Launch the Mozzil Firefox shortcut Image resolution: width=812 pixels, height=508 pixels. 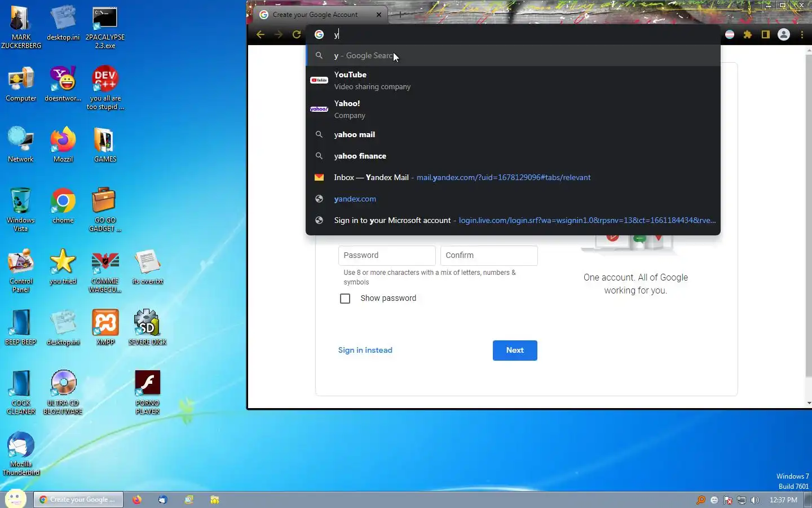click(63, 146)
